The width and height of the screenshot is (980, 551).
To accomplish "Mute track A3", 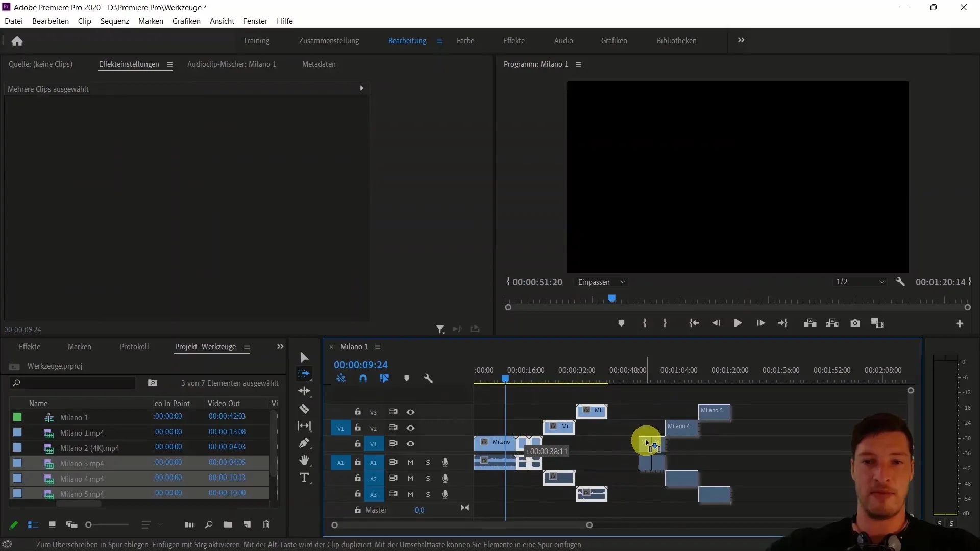I will click(410, 494).
